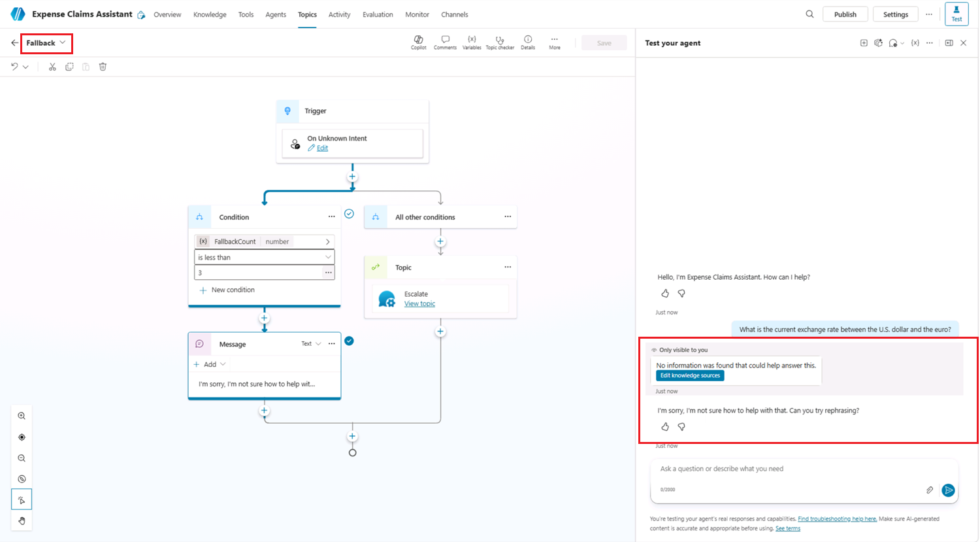Zoom out on the authoring canvas

click(22, 458)
